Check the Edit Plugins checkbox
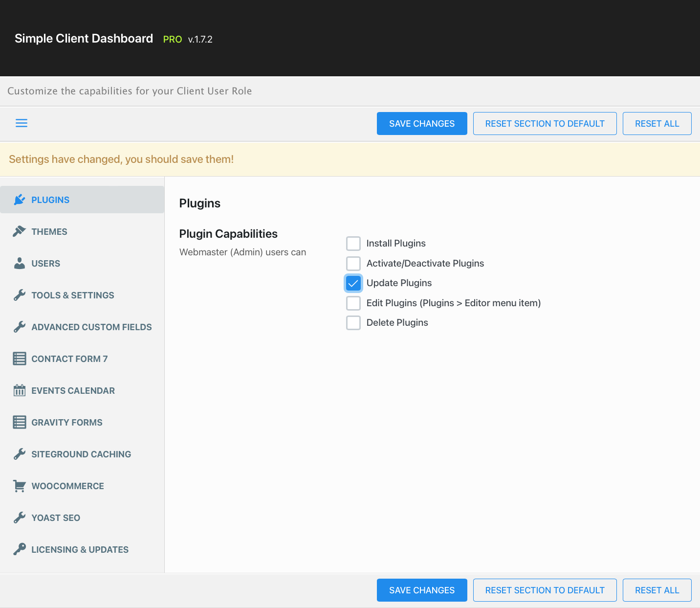This screenshot has height=608, width=700. click(353, 303)
